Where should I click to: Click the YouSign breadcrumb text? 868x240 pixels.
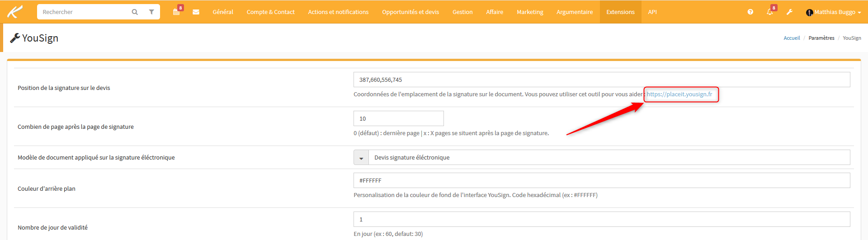852,38
